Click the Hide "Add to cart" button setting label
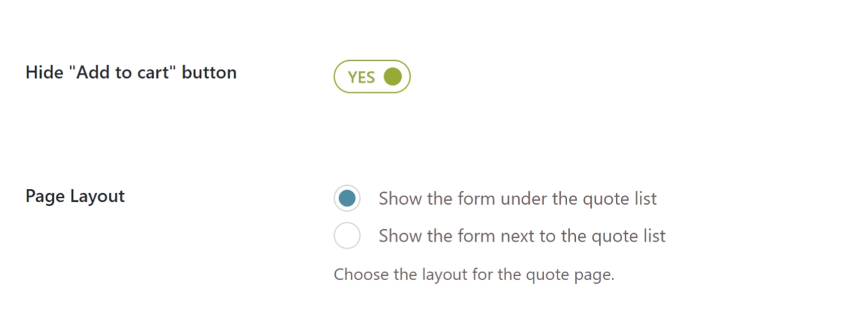Viewport: 868px width, 313px height. [131, 73]
